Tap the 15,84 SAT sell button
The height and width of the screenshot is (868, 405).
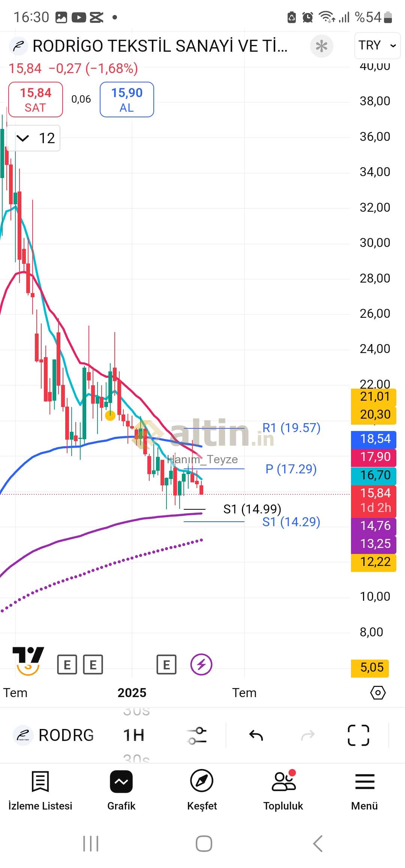[36, 100]
